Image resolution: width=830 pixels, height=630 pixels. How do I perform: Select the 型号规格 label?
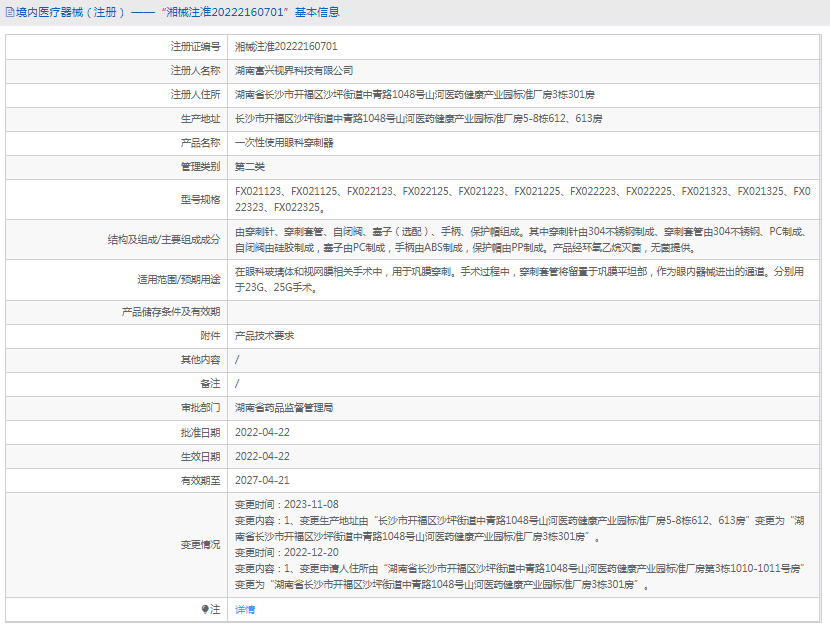tap(201, 200)
